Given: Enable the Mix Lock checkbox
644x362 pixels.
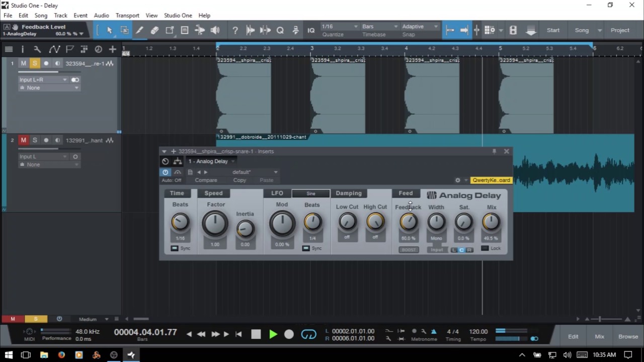Looking at the screenshot, I should pos(485,248).
